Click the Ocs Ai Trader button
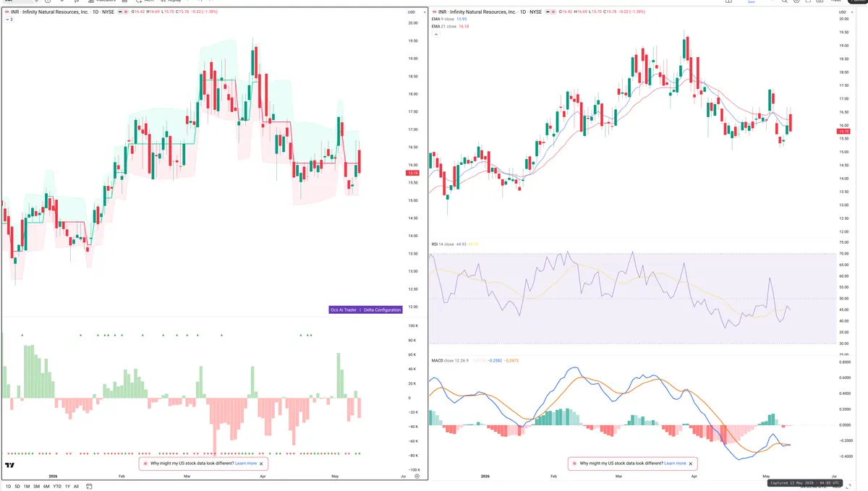This screenshot has width=868, height=491. tap(344, 309)
